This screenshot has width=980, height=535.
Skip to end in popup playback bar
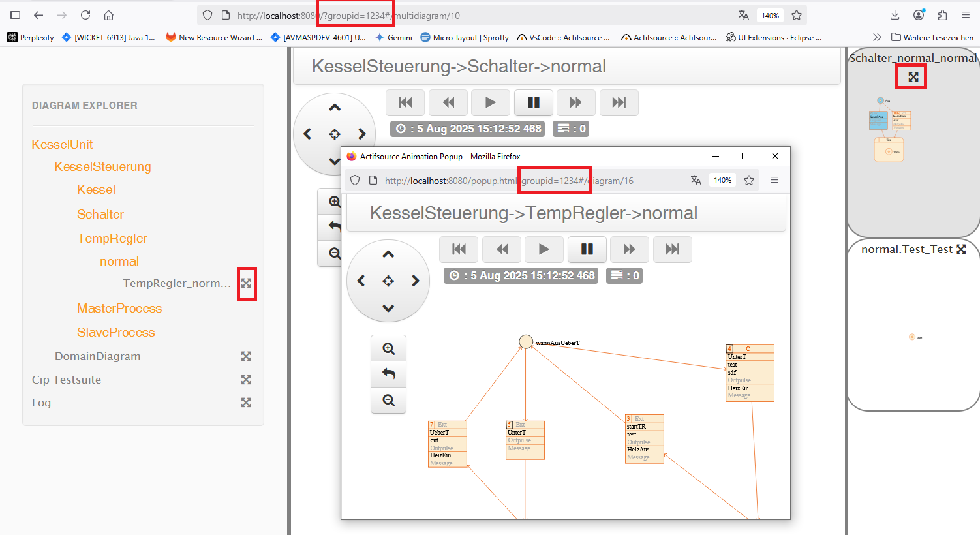[x=672, y=249]
